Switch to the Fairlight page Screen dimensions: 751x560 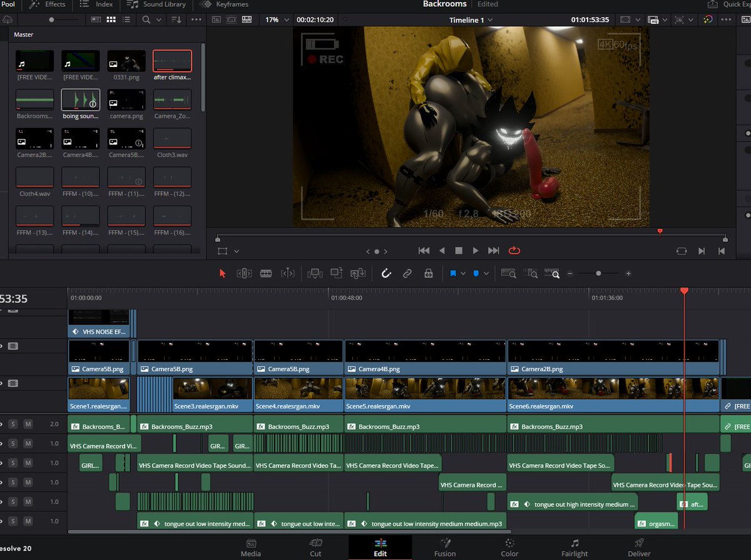575,547
